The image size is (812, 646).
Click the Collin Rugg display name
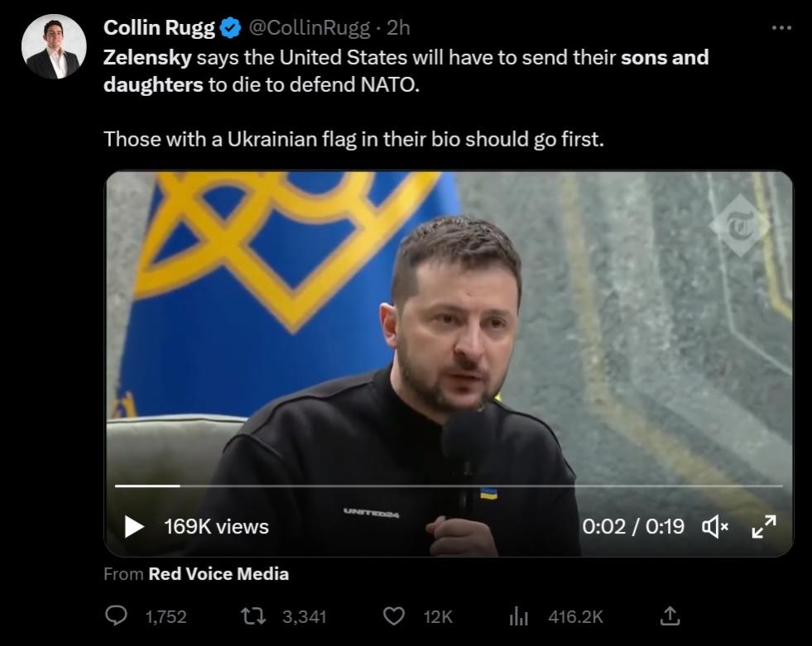[x=159, y=27]
